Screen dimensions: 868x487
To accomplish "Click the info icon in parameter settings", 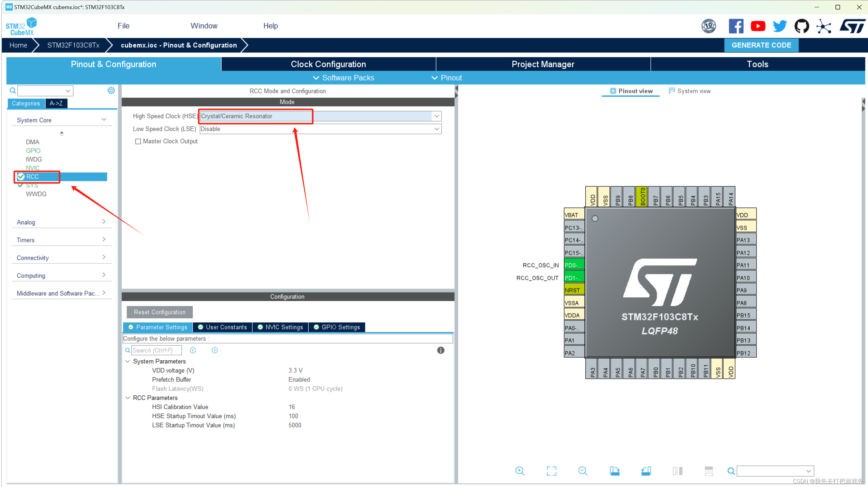I will pyautogui.click(x=440, y=350).
